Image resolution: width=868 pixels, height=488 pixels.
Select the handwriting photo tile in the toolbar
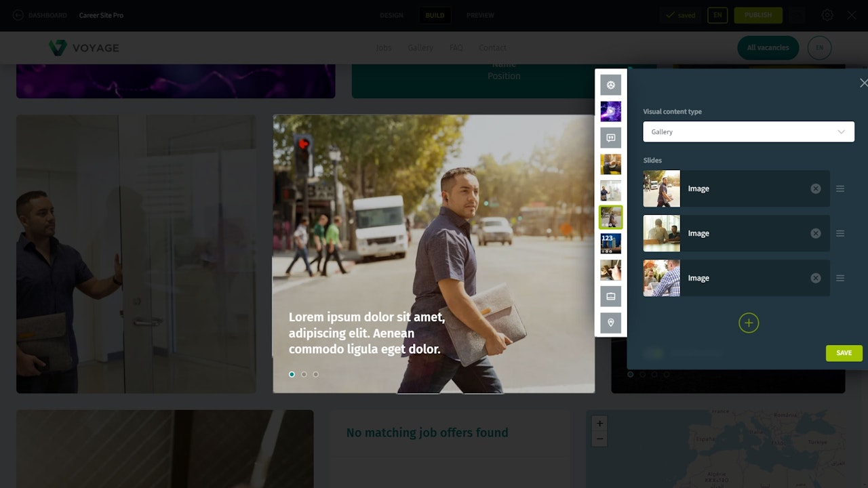[611, 270]
